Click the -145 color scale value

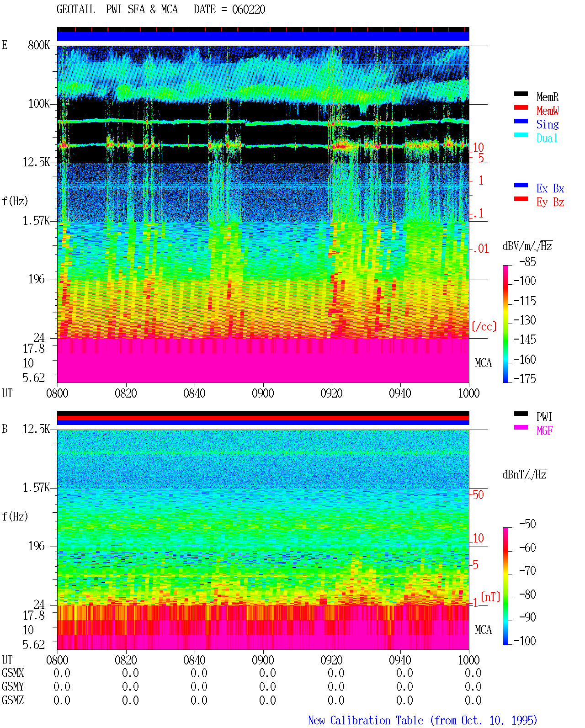click(525, 340)
